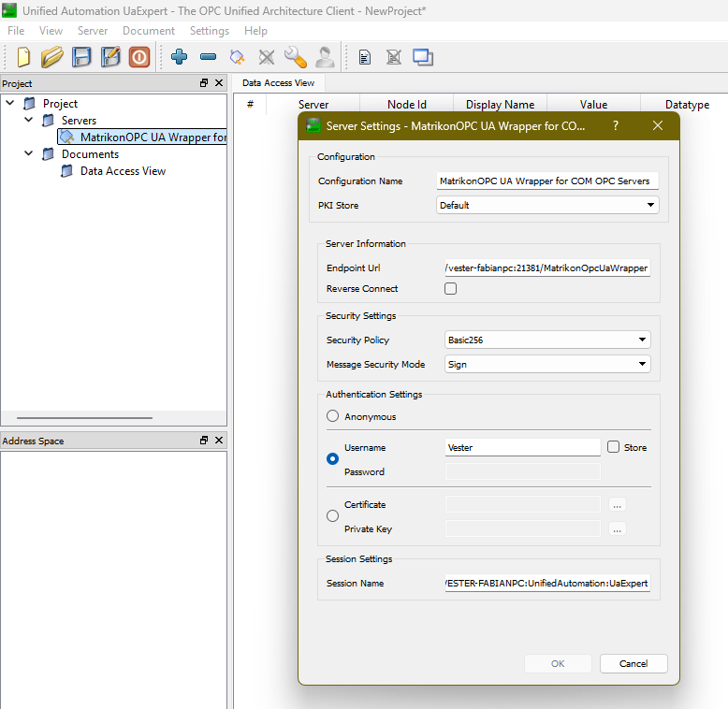Viewport: 728px width, 709px height.
Task: Click the Server column header
Action: pos(313,105)
